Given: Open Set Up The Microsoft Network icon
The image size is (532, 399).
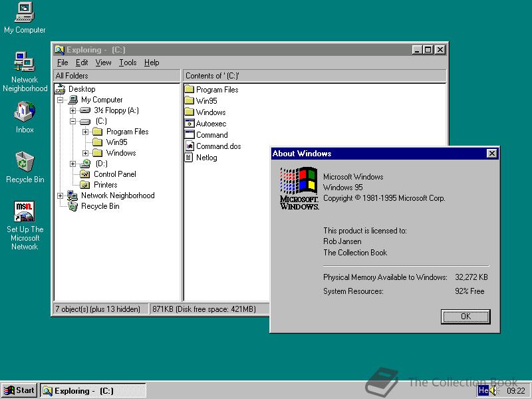Looking at the screenshot, I should tap(25, 211).
